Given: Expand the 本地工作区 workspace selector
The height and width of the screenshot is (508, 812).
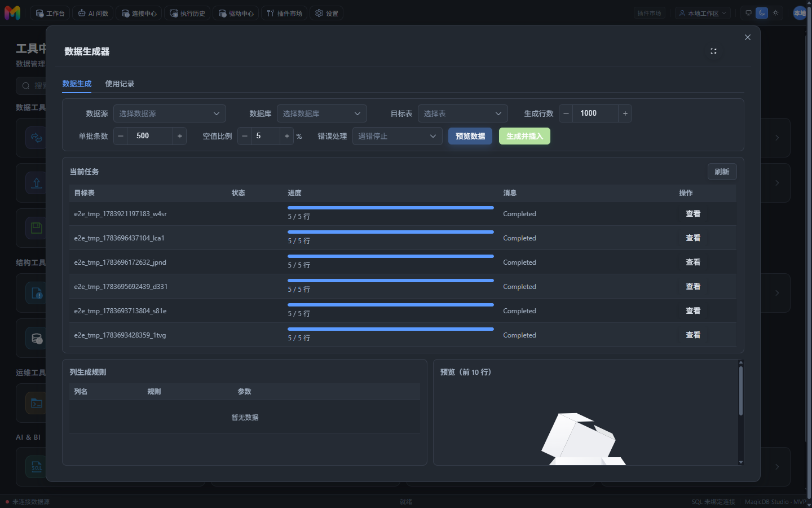Looking at the screenshot, I should click(703, 13).
